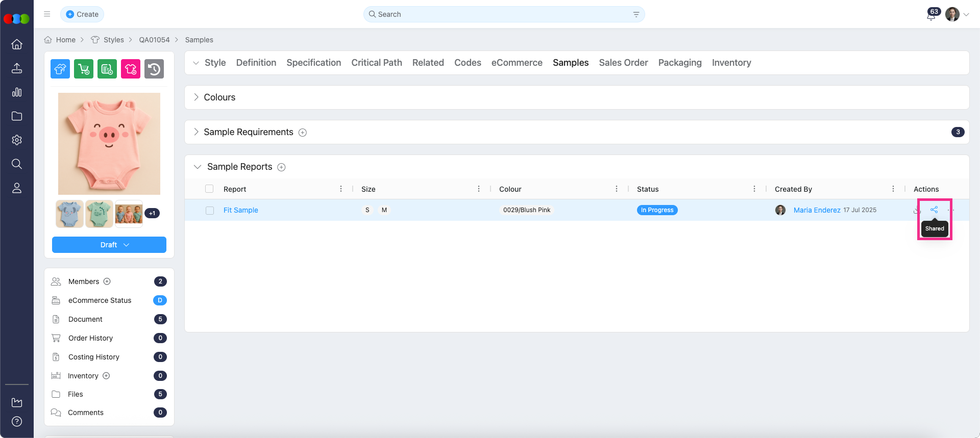The image size is (980, 438).
Task: Open notifications bell with 63 badge
Action: click(931, 15)
